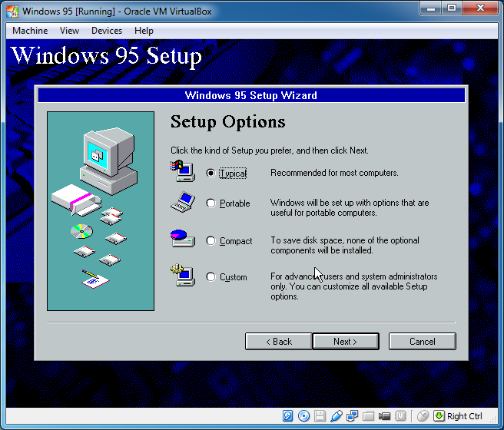Select the Typical setup radio button
Screen dimensions: 504x430
coord(211,173)
